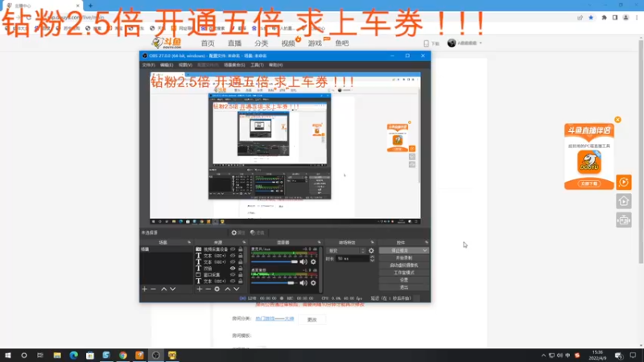Pop out the Controls dock panel

tap(427, 242)
